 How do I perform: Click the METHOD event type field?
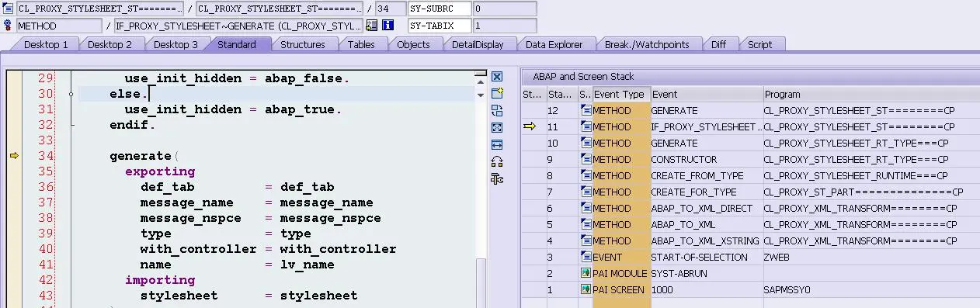click(x=59, y=26)
